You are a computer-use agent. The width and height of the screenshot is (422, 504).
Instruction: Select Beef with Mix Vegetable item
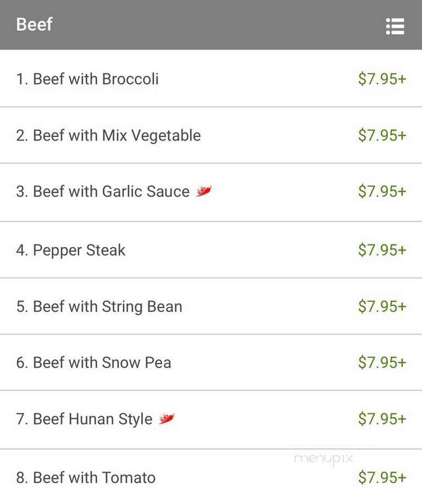211,135
